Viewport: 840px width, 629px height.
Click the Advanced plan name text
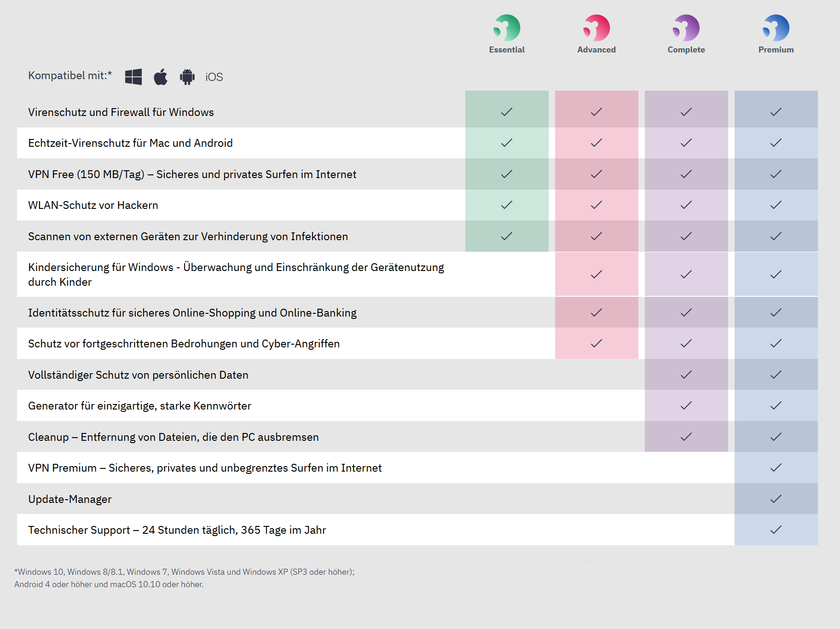coord(597,50)
